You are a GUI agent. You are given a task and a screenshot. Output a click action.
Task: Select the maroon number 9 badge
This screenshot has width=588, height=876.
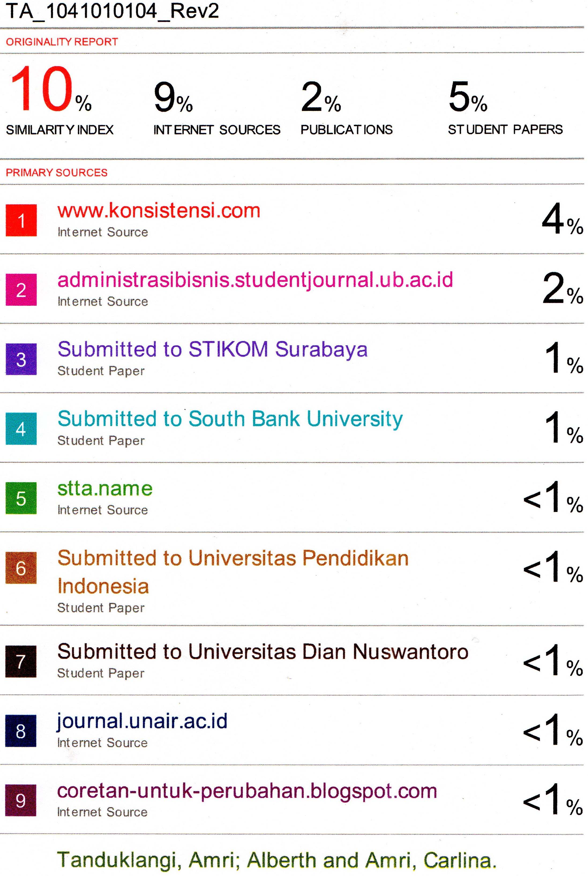(x=21, y=800)
